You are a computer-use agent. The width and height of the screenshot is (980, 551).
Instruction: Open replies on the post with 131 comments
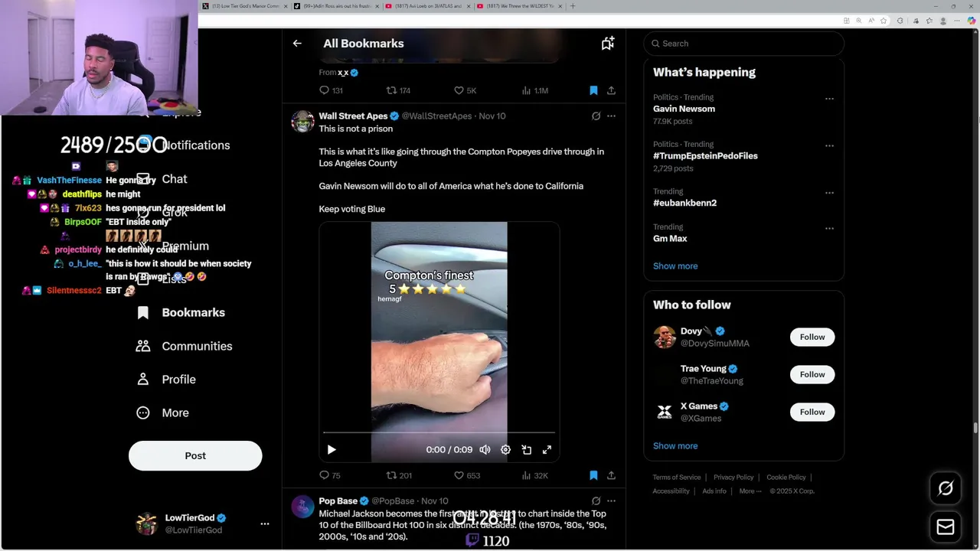click(x=331, y=90)
